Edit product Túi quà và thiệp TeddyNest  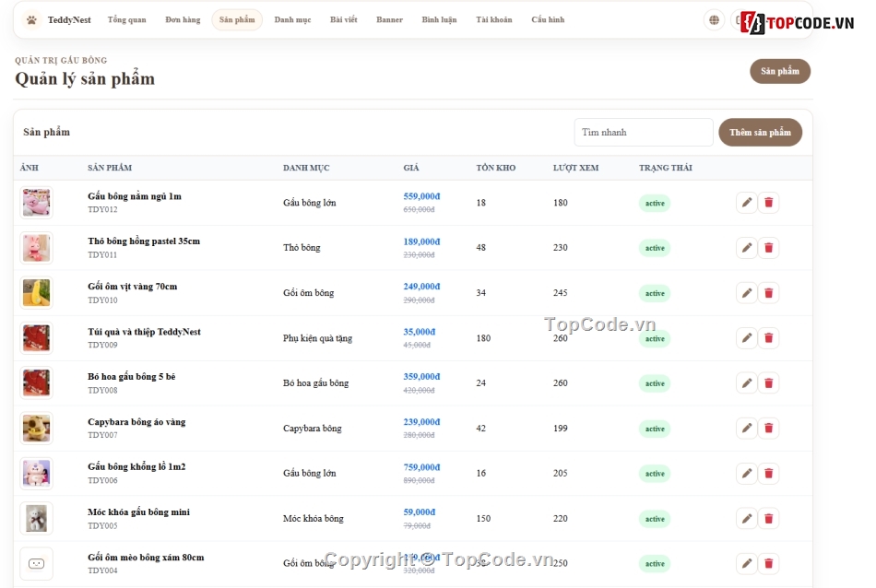click(746, 338)
